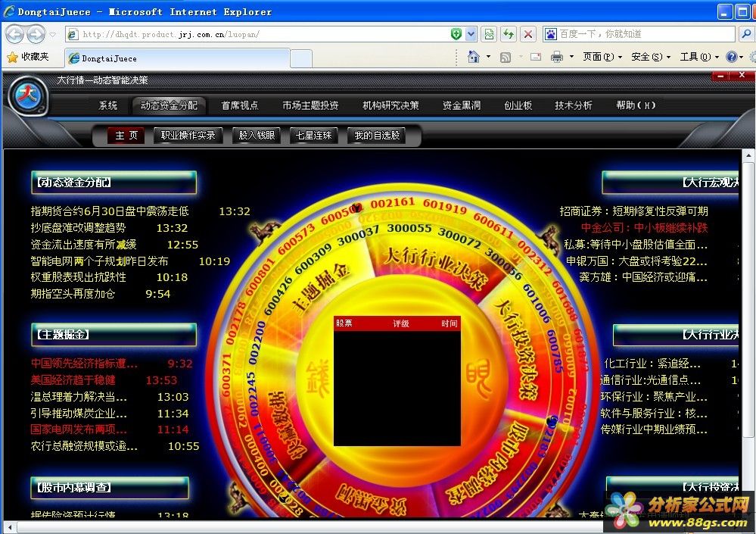The height and width of the screenshot is (534, 756).
Task: Go forward with the IE forward arrow
Action: coord(36,34)
